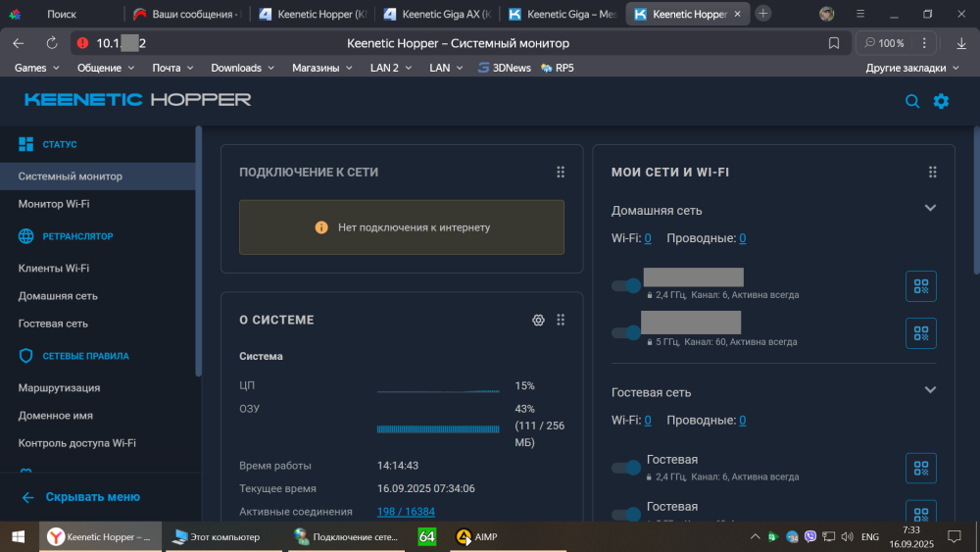Show QR code for the 2.4 GHz home network
980x552 pixels.
pos(920,286)
